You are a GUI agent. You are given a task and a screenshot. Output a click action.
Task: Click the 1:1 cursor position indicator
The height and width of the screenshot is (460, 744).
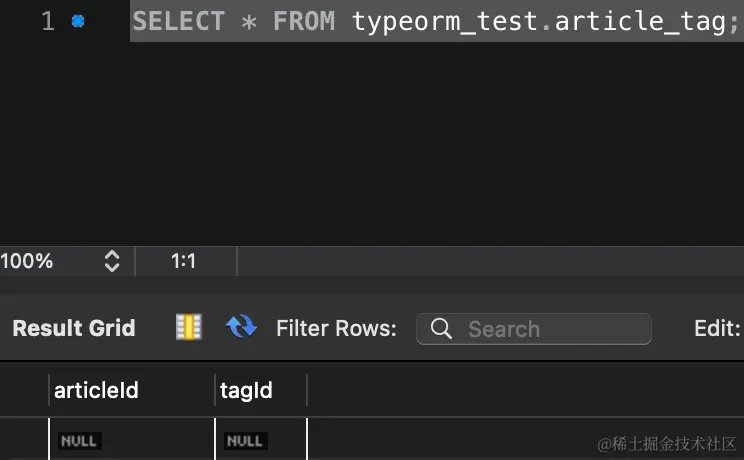coord(184,261)
